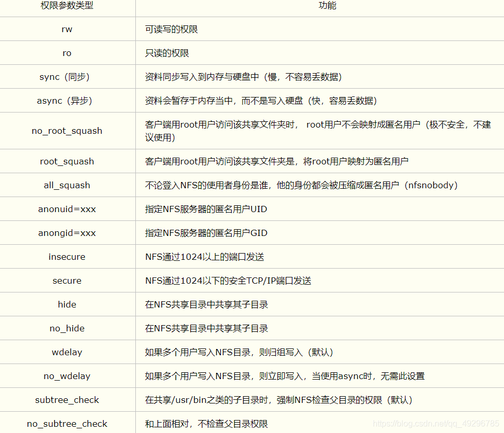This screenshot has height=433, width=504.
Task: Select the text 可读写的权限
Action: (x=171, y=29)
